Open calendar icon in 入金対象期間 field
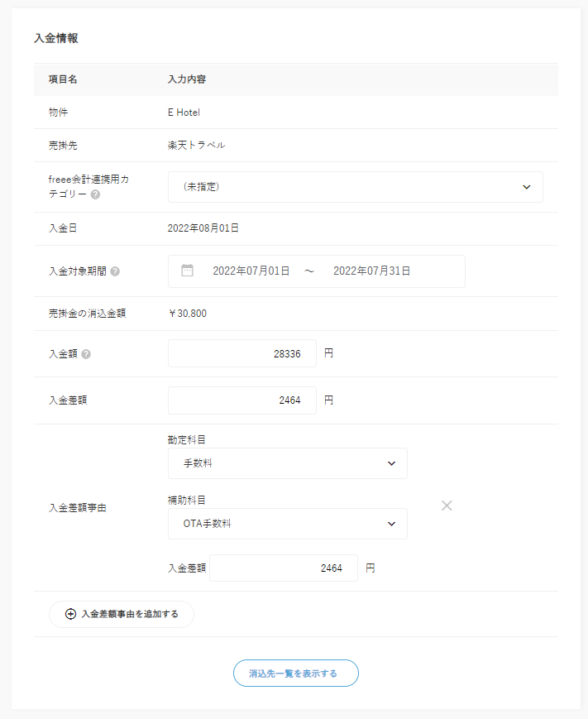The height and width of the screenshot is (719, 588). tap(188, 271)
